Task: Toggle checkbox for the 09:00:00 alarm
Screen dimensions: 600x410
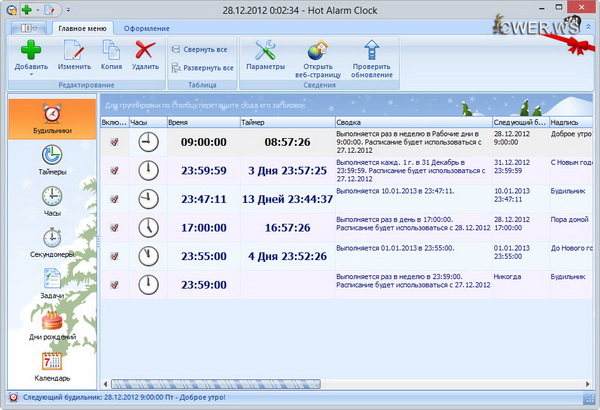Action: [x=114, y=143]
